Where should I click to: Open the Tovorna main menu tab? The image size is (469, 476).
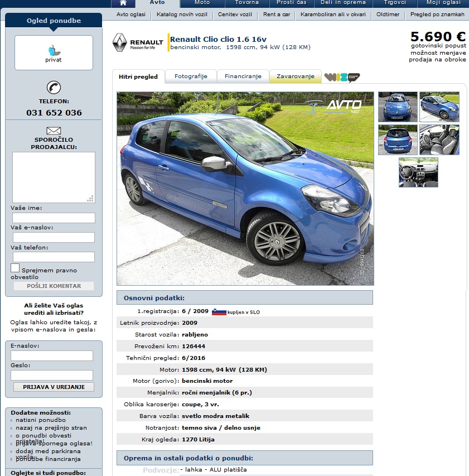(x=247, y=3)
